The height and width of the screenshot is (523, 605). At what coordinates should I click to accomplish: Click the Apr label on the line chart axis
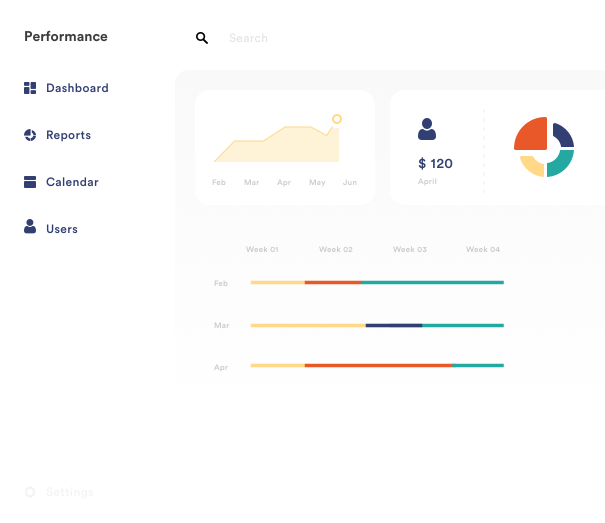coord(284,182)
